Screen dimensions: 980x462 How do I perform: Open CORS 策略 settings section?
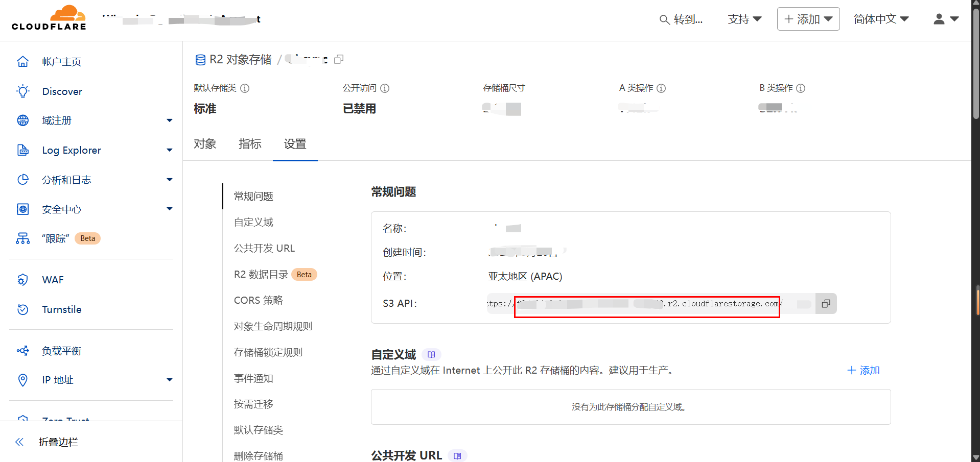pyautogui.click(x=258, y=300)
